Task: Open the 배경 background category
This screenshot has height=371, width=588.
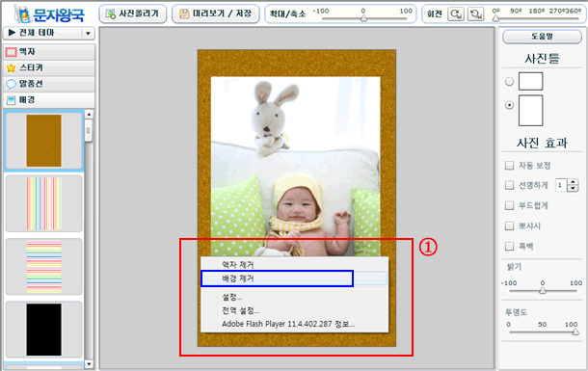Action: coord(49,100)
